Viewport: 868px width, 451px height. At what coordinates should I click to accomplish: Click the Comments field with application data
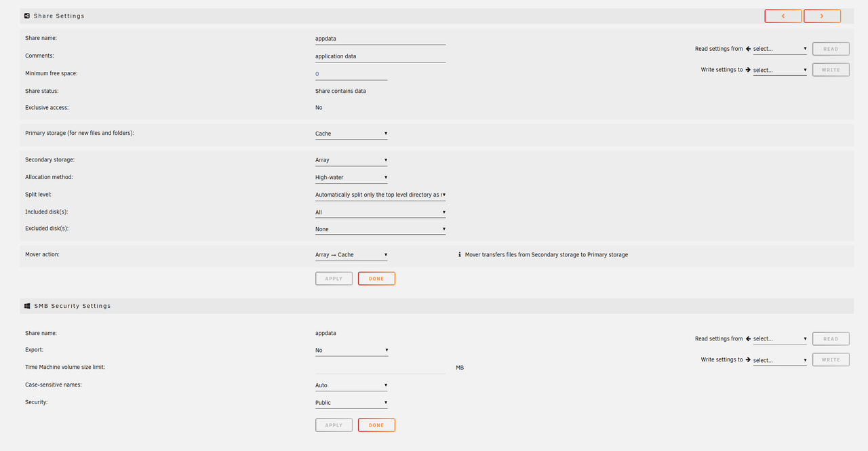pyautogui.click(x=380, y=56)
